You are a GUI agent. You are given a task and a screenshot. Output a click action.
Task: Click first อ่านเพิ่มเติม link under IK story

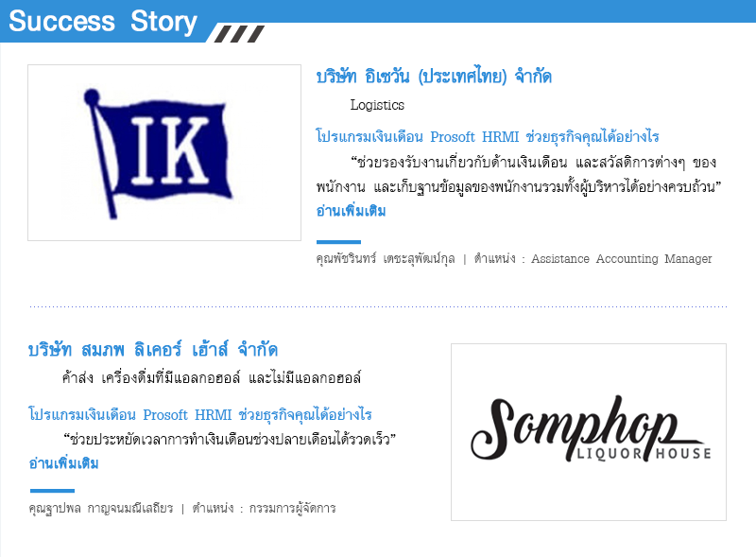[351, 211]
